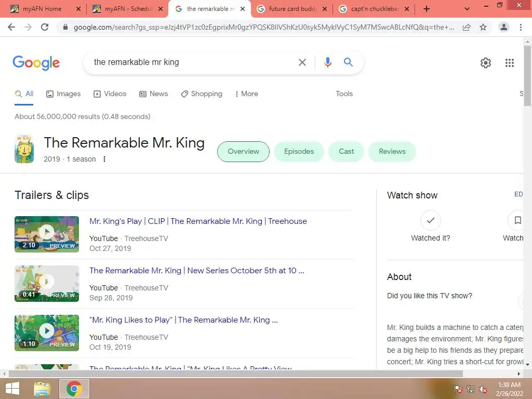Viewport: 532px width, 399px height.
Task: Play the 1:10 preview thumbnail
Action: point(47,333)
